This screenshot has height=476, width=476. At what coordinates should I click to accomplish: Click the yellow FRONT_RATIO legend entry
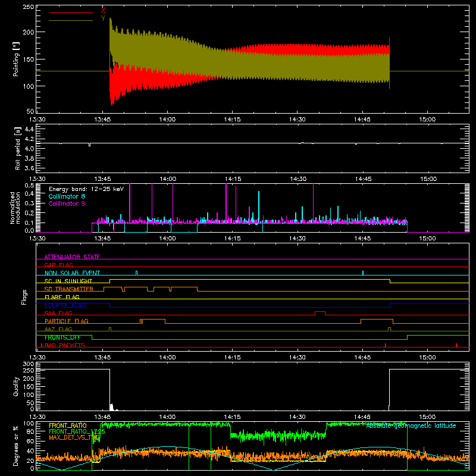pos(68,425)
